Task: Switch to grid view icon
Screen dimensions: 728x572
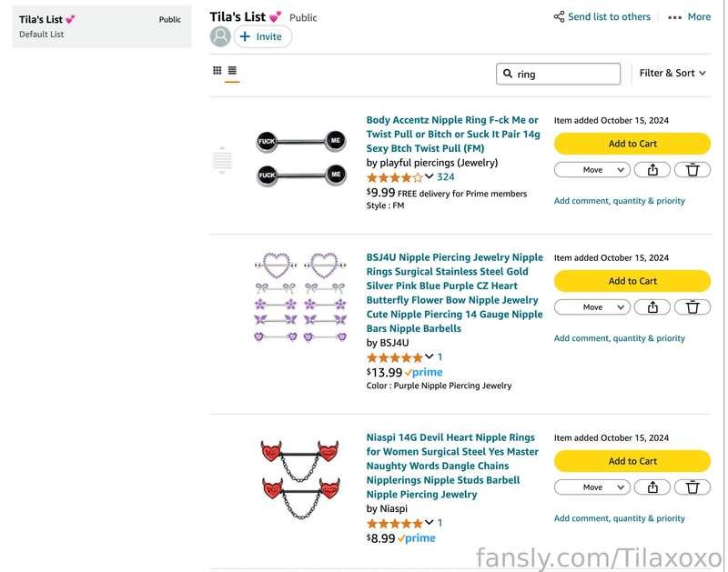Action: 217,71
